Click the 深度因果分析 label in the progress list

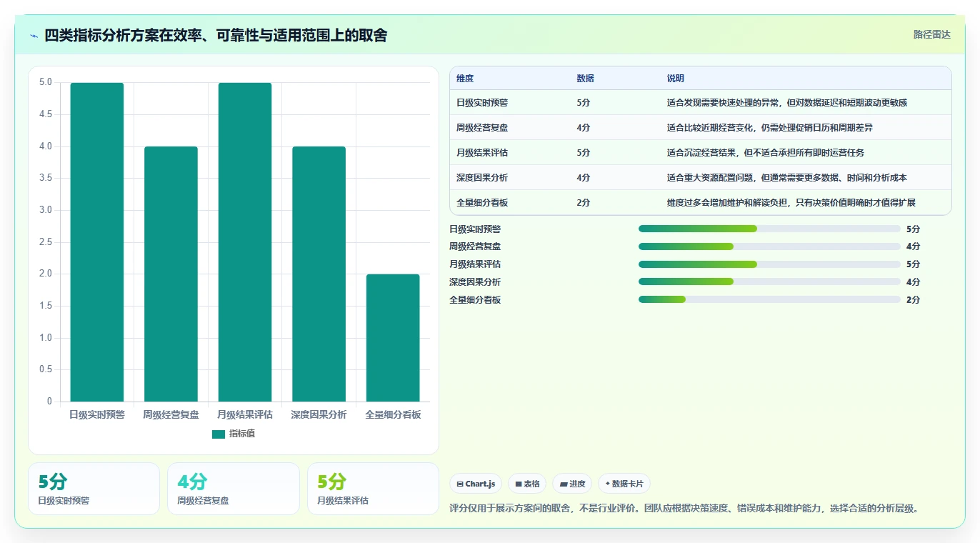[x=475, y=283]
